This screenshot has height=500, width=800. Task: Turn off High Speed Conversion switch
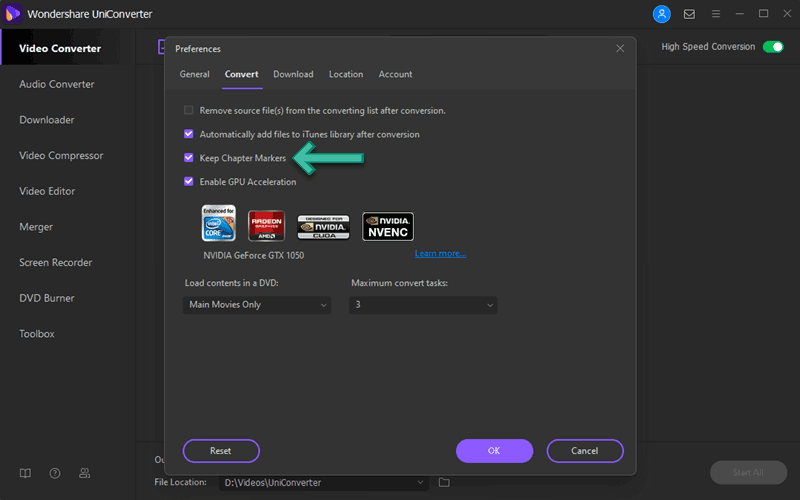(773, 47)
